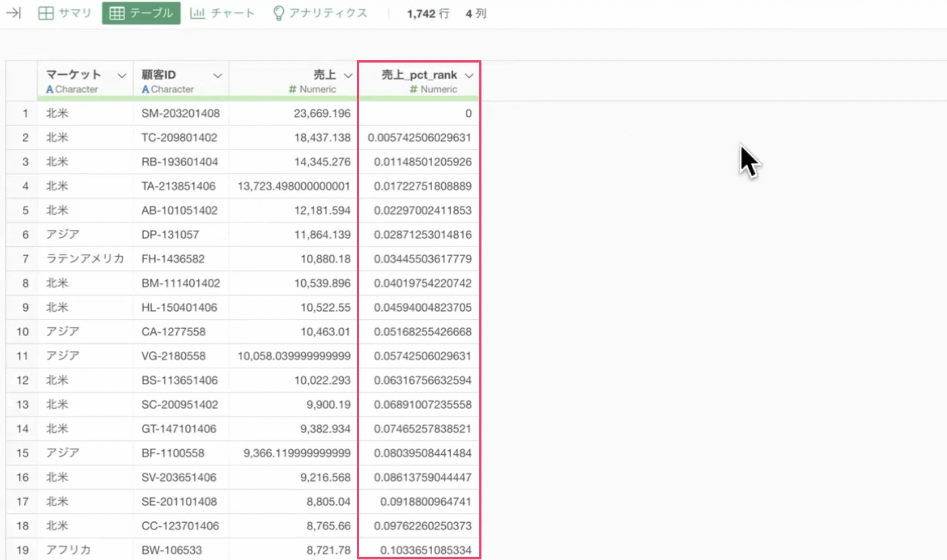
Task: Click percent rank value 0.01148501205926
Action: (x=422, y=162)
